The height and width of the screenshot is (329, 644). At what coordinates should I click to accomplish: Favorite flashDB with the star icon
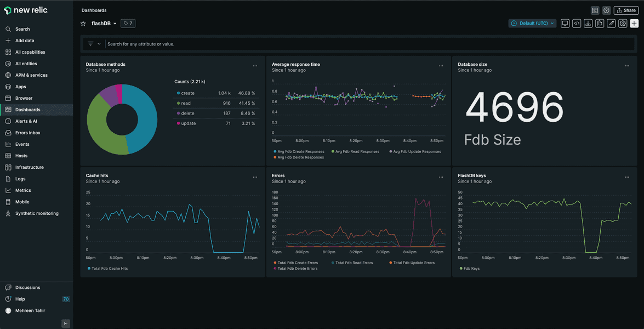pyautogui.click(x=83, y=24)
